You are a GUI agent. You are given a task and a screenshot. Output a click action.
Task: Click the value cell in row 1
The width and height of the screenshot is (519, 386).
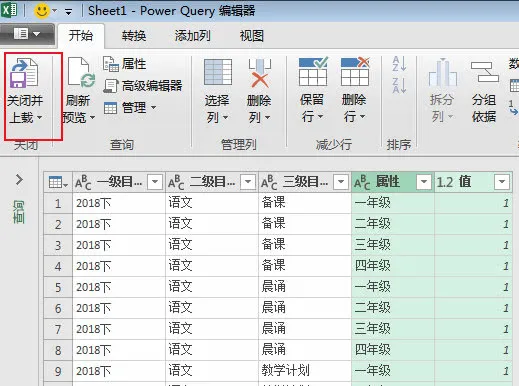473,203
